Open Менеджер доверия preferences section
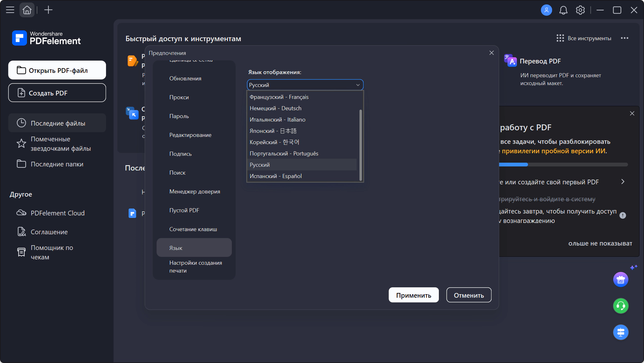This screenshot has height=363, width=644. (x=194, y=192)
